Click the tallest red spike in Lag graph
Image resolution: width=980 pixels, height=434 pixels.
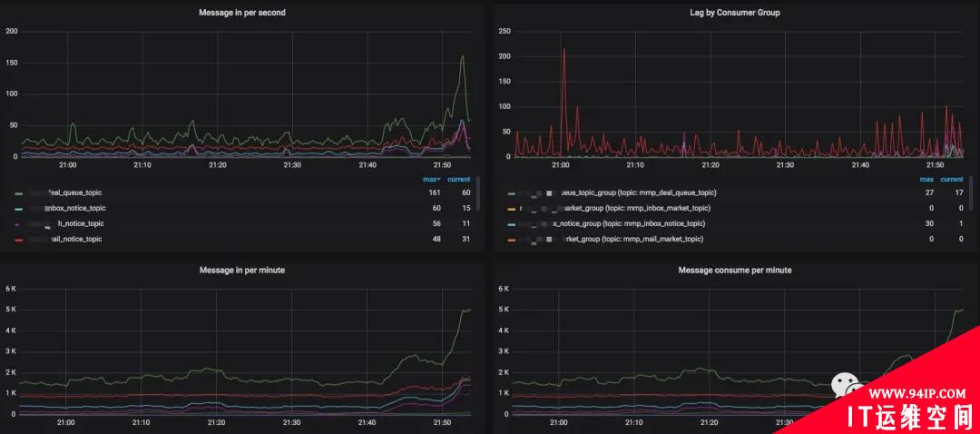(563, 49)
